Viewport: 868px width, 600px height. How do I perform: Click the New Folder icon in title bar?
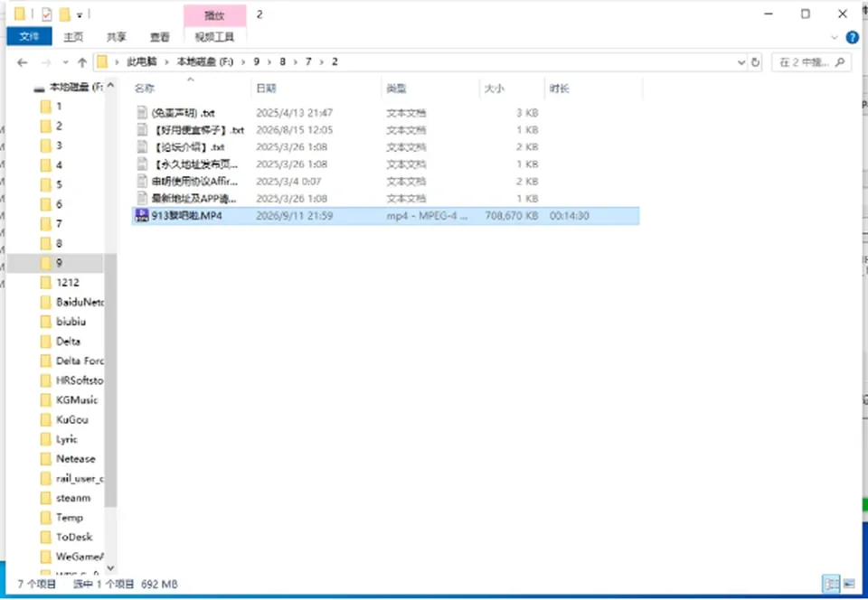click(64, 14)
